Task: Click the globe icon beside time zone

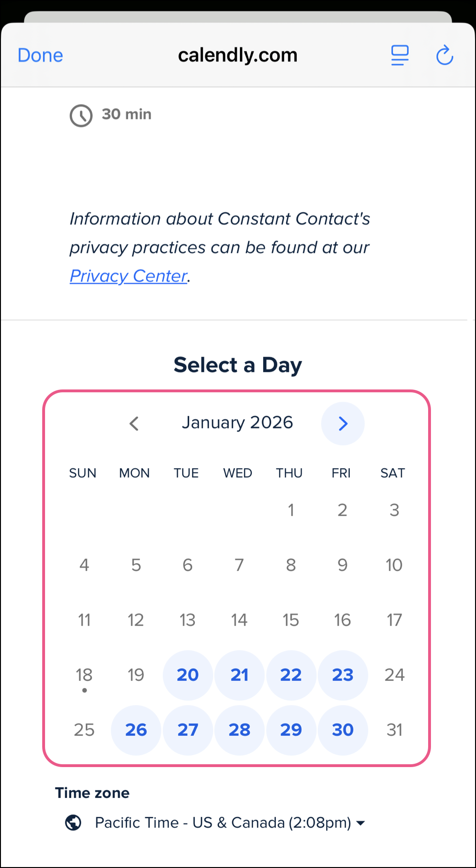Action: tap(73, 823)
